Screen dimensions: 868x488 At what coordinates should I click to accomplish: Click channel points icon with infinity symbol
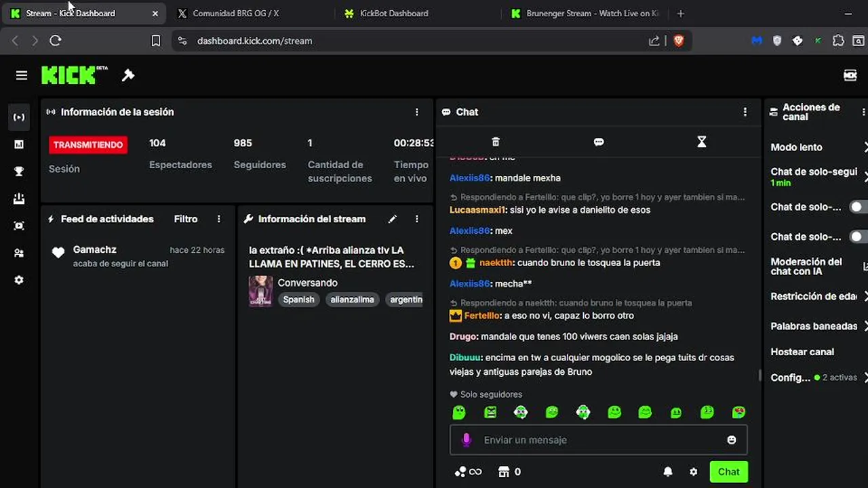468,472
